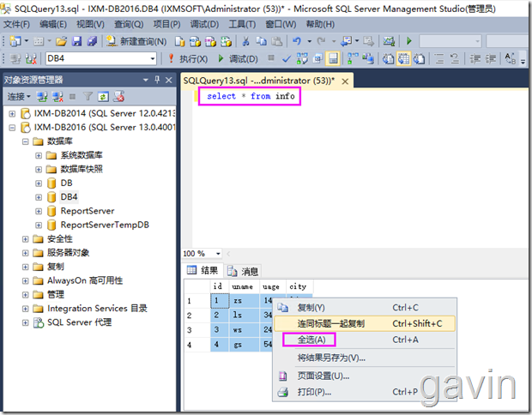532x415 pixels.
Task: Switch to the 消息 messages tab
Action: click(243, 271)
